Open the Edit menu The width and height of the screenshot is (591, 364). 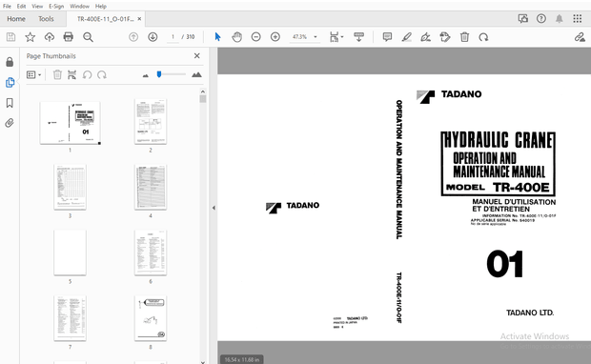pos(22,6)
